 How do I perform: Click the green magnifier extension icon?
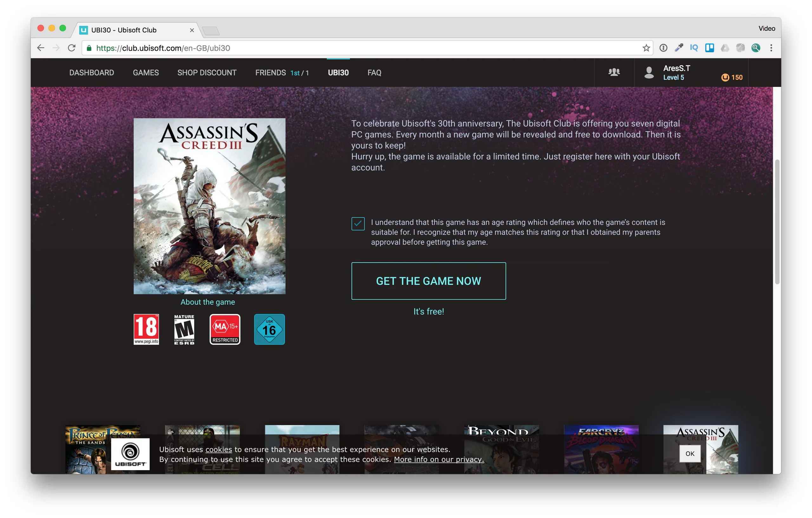tap(756, 48)
